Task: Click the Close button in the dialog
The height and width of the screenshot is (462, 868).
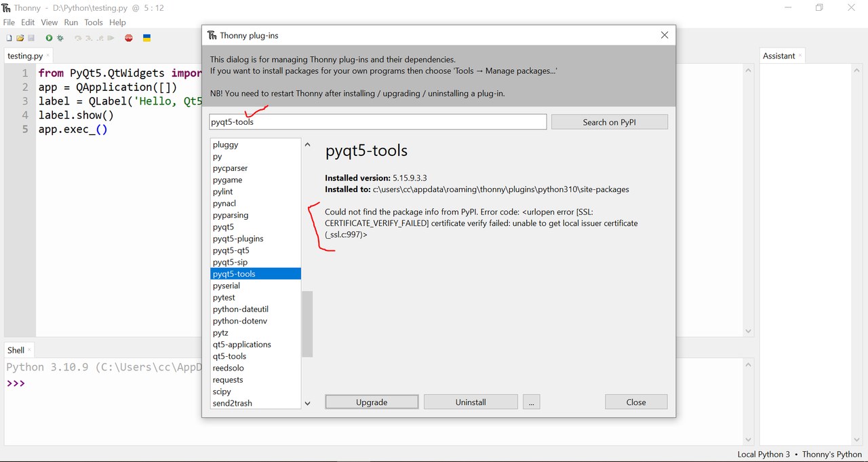Action: pos(636,402)
